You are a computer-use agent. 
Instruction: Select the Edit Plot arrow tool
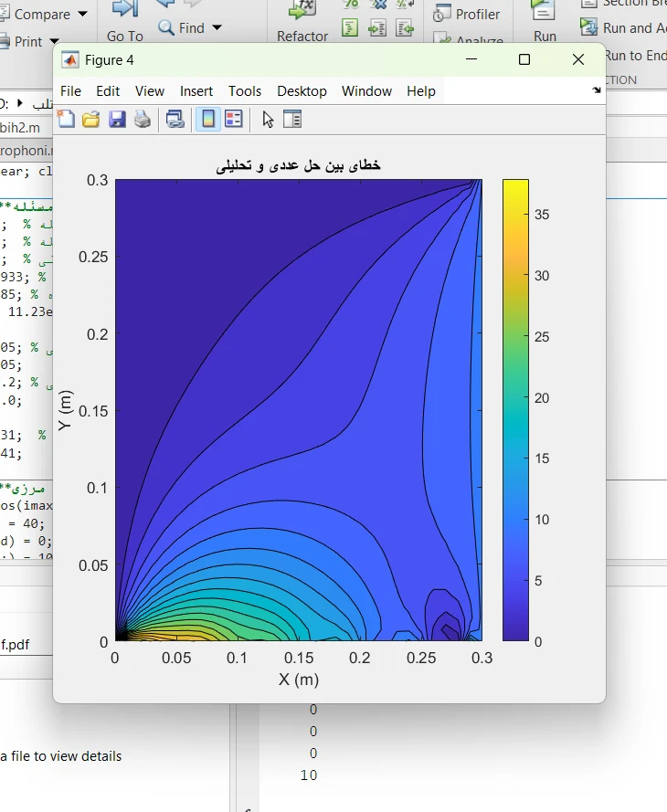(268, 119)
